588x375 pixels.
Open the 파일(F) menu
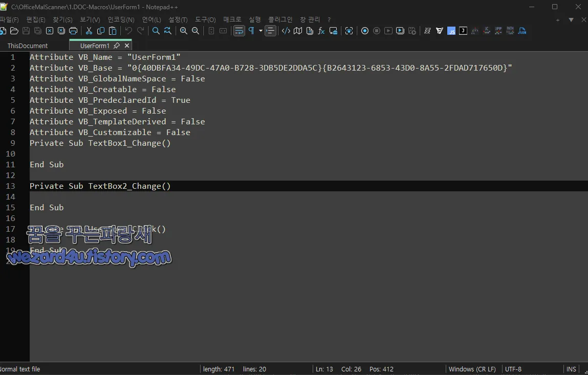point(9,19)
